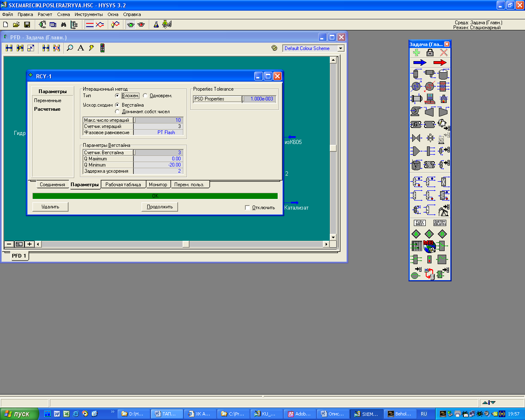Click the PFD horizontal scrollbar thumb
525x420 pixels.
click(x=186, y=244)
